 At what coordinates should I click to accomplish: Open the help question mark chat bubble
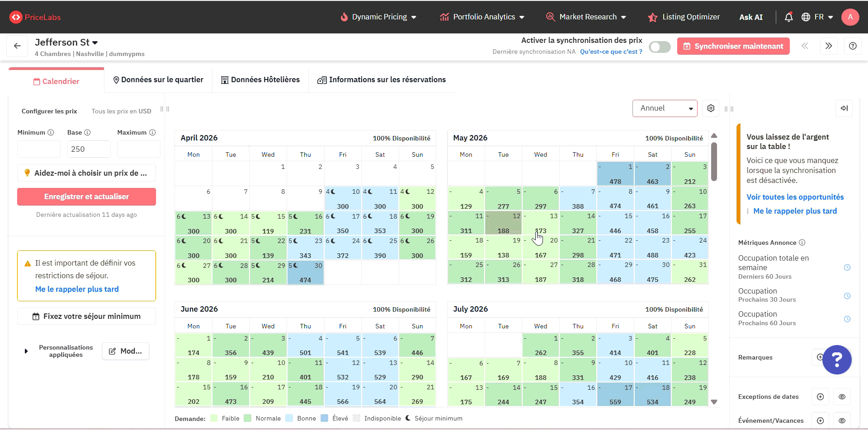pos(837,360)
